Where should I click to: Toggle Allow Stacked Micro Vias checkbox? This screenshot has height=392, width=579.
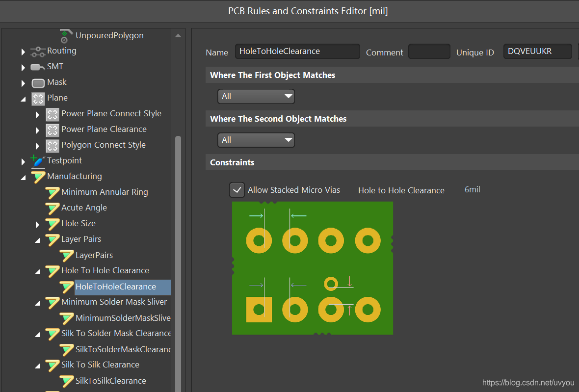coord(237,190)
